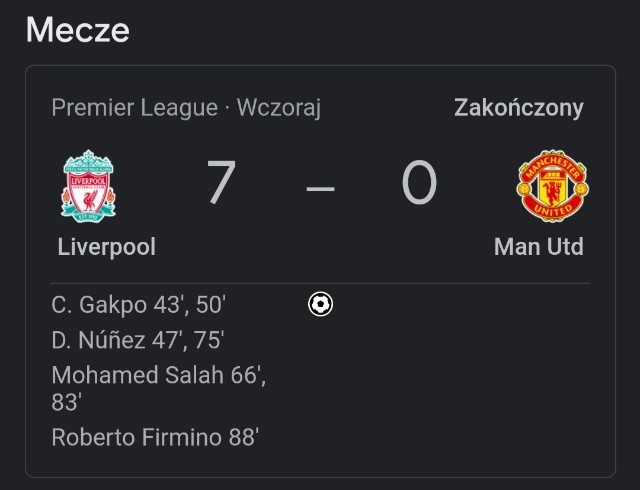Click Salah's 83' goal minute

(67, 402)
